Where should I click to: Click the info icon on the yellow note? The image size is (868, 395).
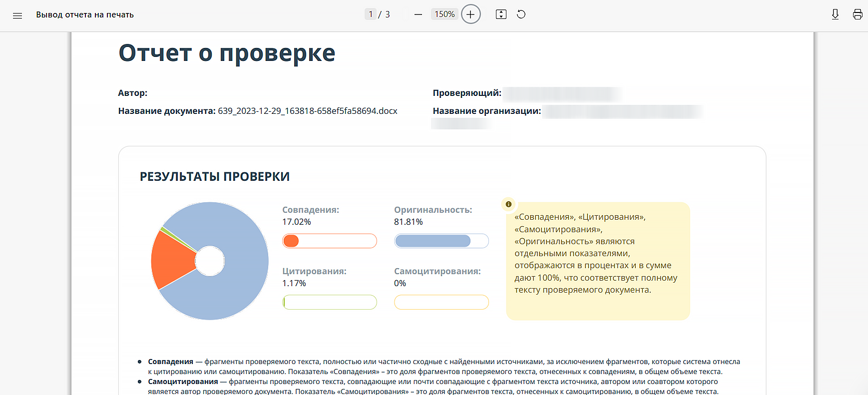tap(508, 204)
